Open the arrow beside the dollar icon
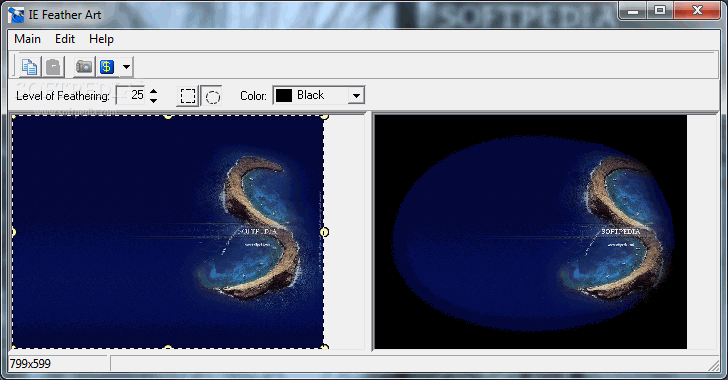Viewport: 728px width, 380px height. (126, 67)
